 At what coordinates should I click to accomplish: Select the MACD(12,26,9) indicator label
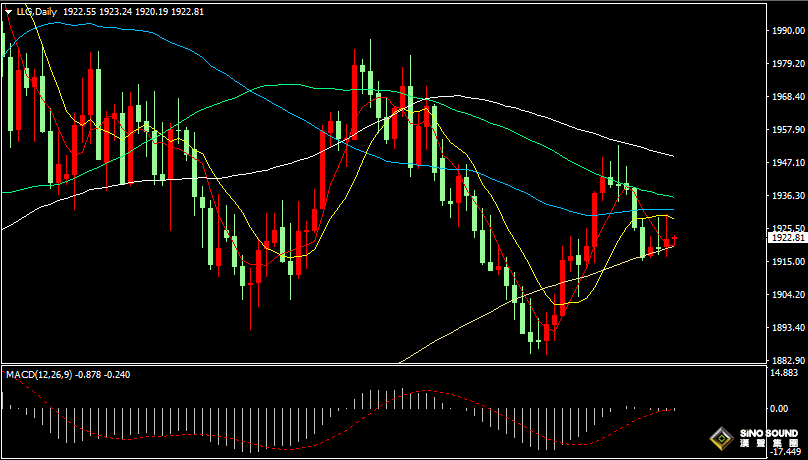[x=40, y=374]
